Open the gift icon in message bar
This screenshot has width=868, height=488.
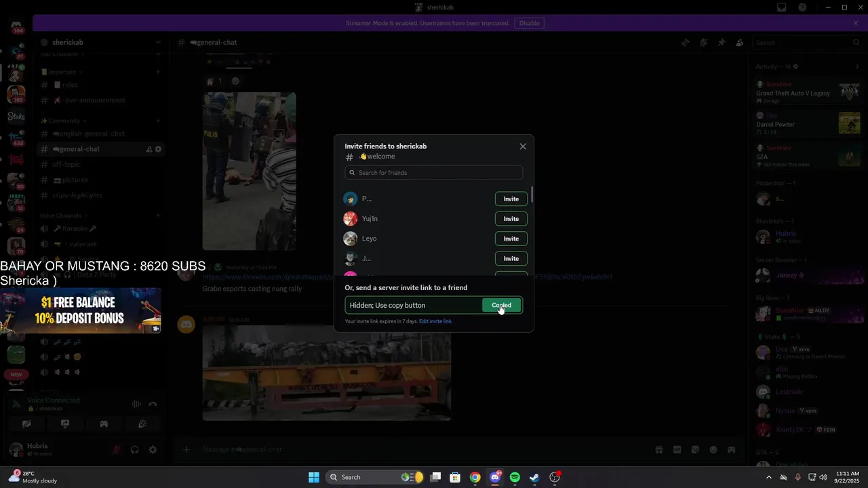658,449
